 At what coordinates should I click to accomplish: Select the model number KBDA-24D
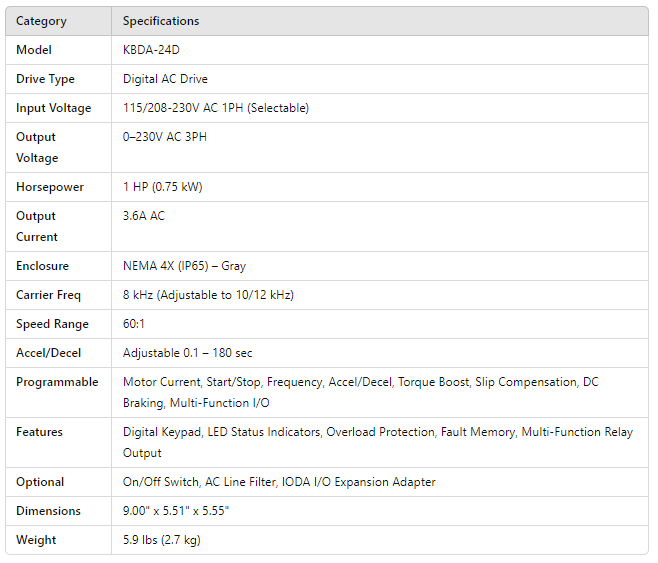click(x=151, y=50)
